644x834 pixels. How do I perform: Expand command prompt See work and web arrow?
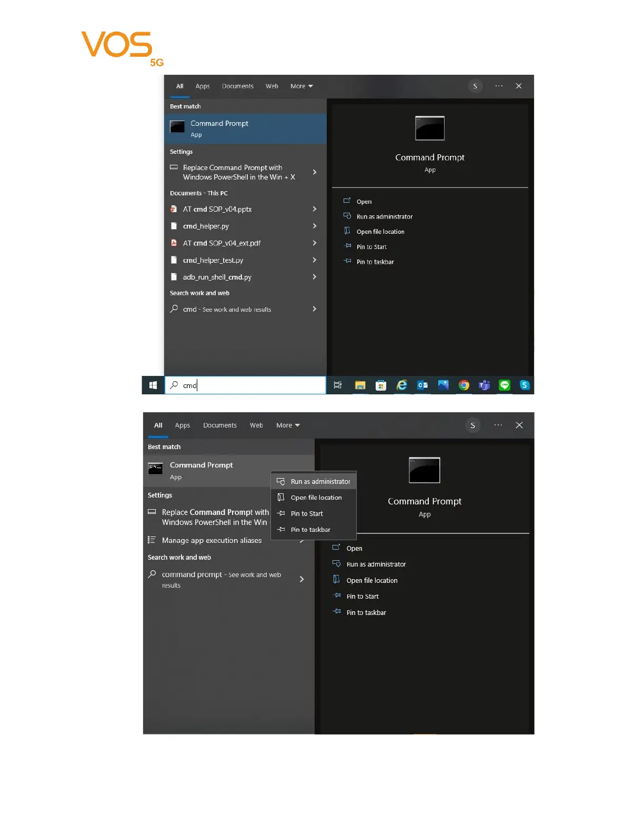(x=302, y=579)
